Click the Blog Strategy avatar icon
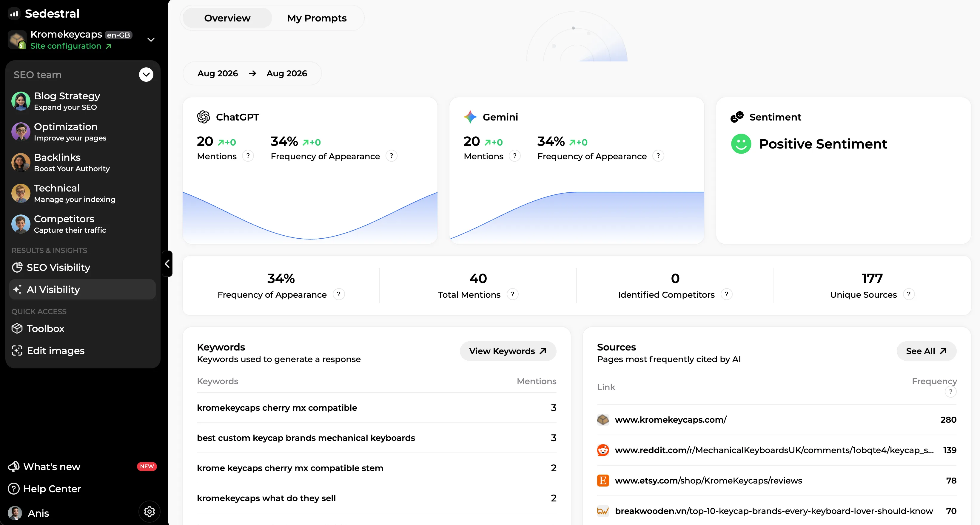Screen dimensions: 980x525 21,101
